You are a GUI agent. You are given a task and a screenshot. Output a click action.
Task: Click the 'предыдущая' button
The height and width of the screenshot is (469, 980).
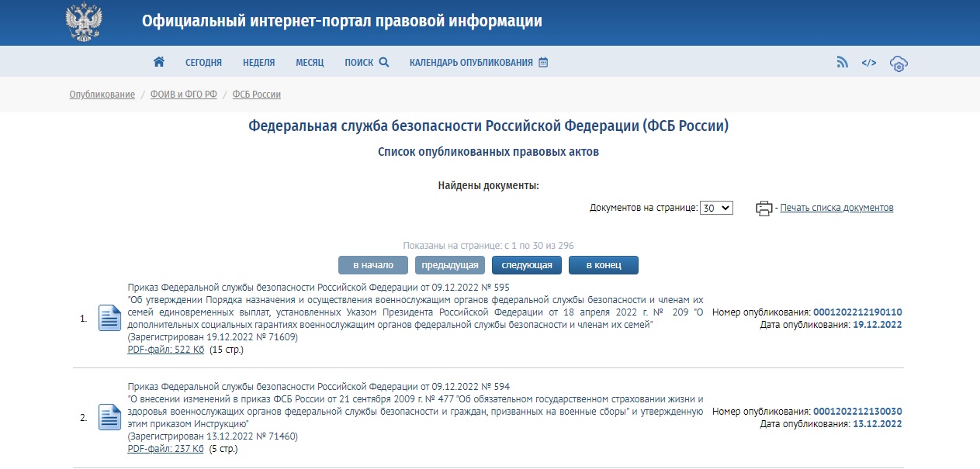[x=450, y=265]
